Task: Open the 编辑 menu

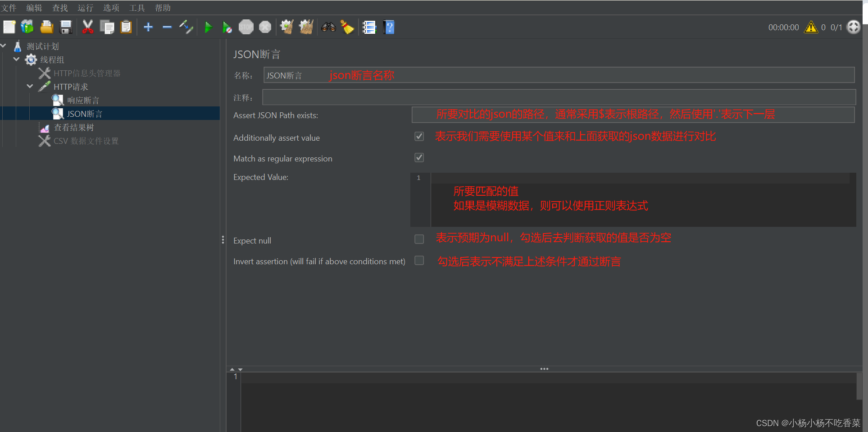Action: [34, 8]
